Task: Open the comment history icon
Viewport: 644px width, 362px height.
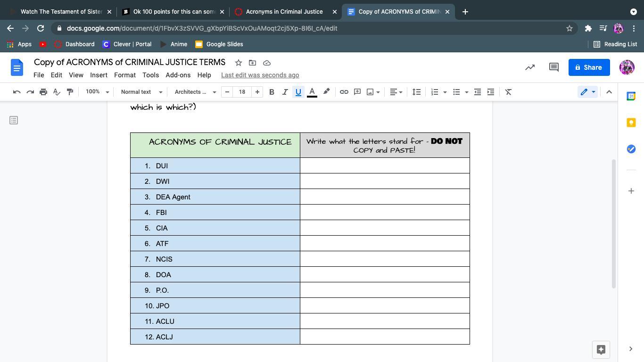Action: (x=554, y=67)
